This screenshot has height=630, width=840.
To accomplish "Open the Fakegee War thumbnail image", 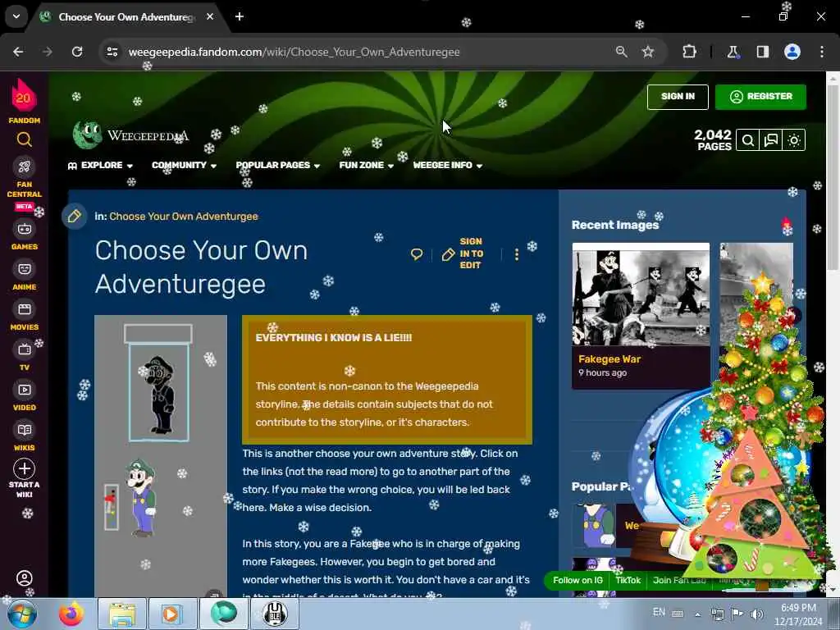I will (x=641, y=294).
